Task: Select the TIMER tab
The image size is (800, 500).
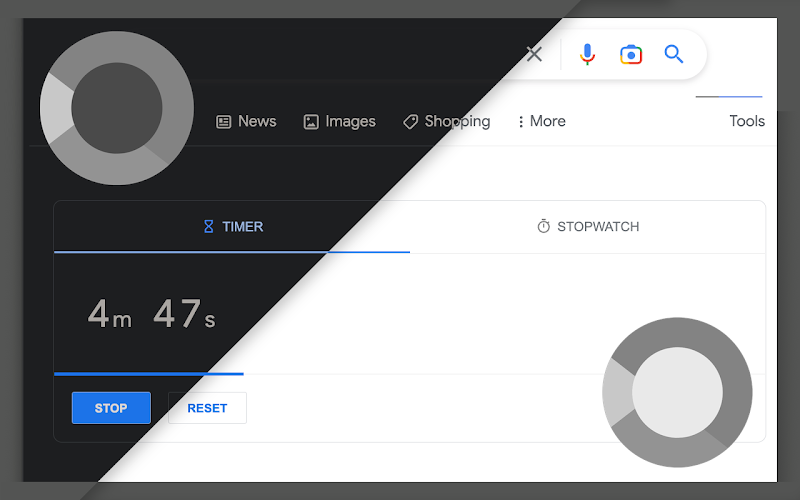Action: click(232, 227)
